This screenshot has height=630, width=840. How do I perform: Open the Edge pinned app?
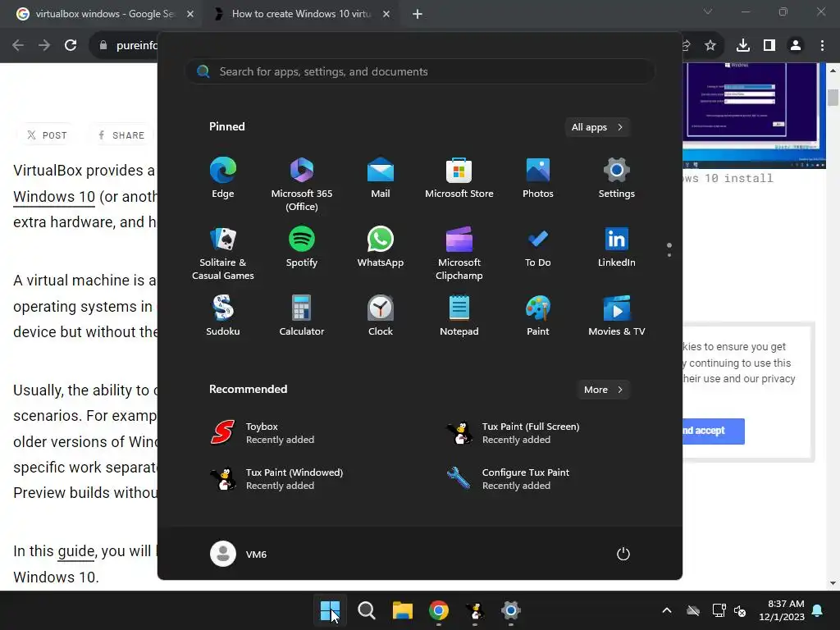(x=223, y=178)
